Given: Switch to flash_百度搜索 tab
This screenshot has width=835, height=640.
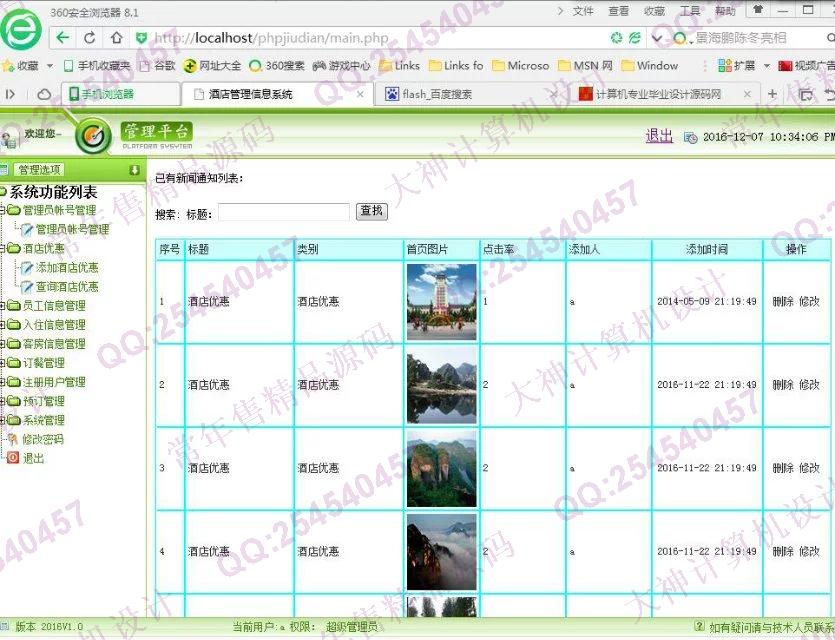Looking at the screenshot, I should pyautogui.click(x=471, y=94).
